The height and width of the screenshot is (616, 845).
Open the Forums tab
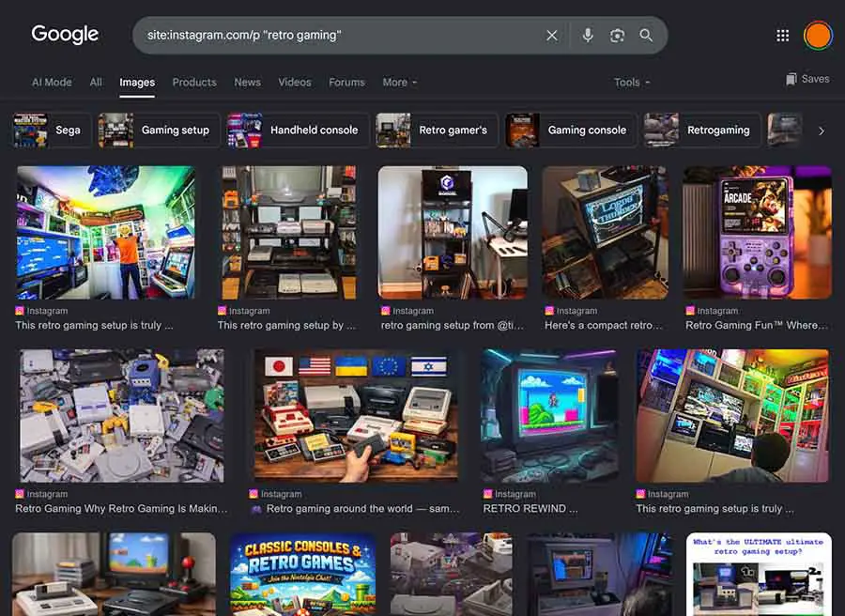[346, 83]
